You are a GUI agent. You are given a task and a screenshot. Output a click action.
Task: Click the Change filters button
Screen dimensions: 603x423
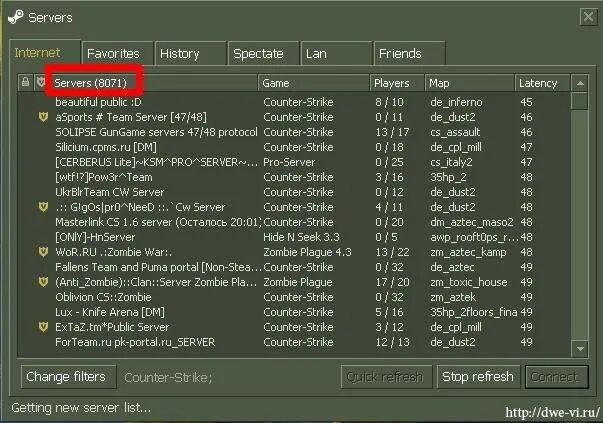point(68,376)
